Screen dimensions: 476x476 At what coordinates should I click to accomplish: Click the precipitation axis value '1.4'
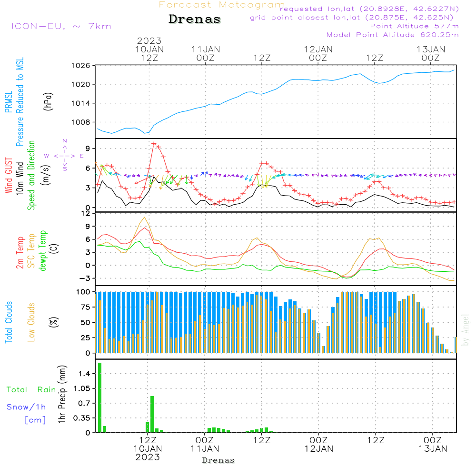[84, 374]
